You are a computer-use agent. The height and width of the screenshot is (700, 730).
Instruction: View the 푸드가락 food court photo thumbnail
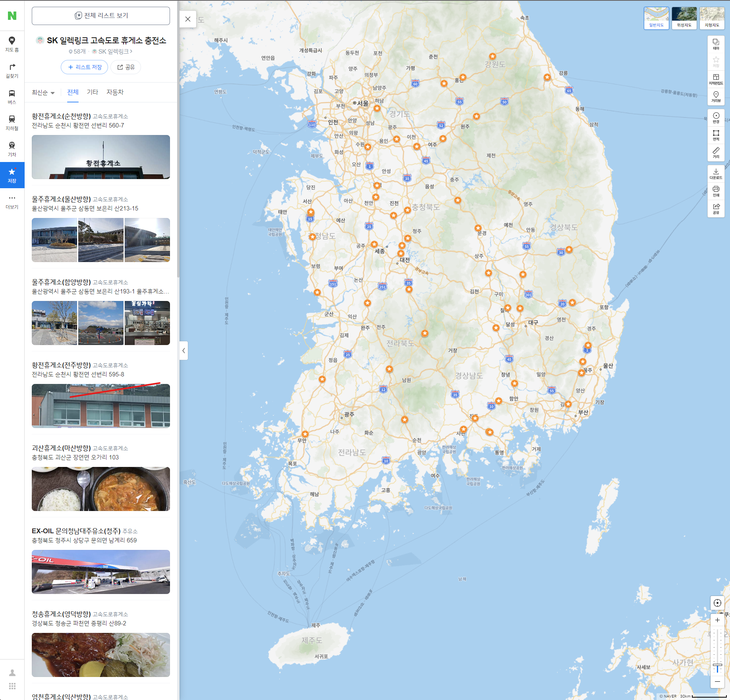(x=147, y=323)
